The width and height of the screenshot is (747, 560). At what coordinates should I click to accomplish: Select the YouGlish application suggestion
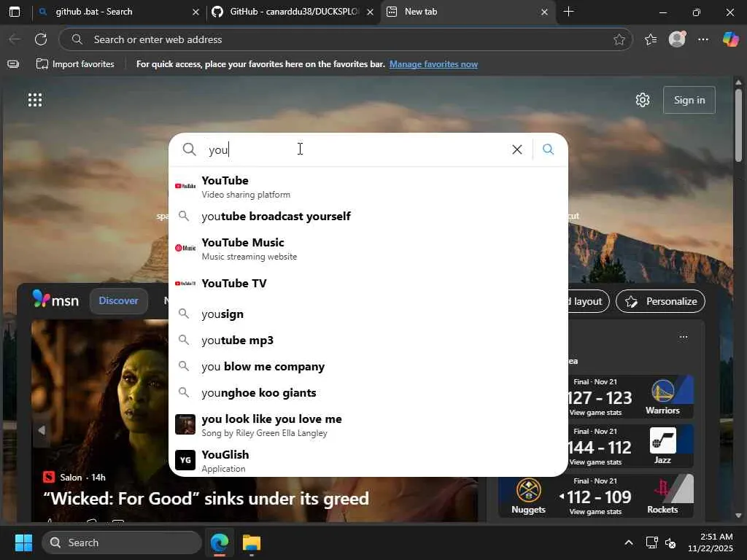(368, 461)
